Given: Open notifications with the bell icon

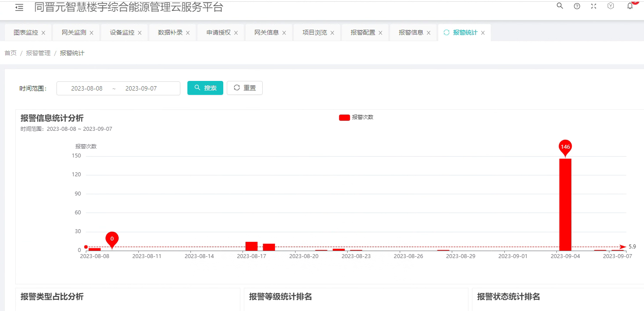Looking at the screenshot, I should pyautogui.click(x=630, y=6).
